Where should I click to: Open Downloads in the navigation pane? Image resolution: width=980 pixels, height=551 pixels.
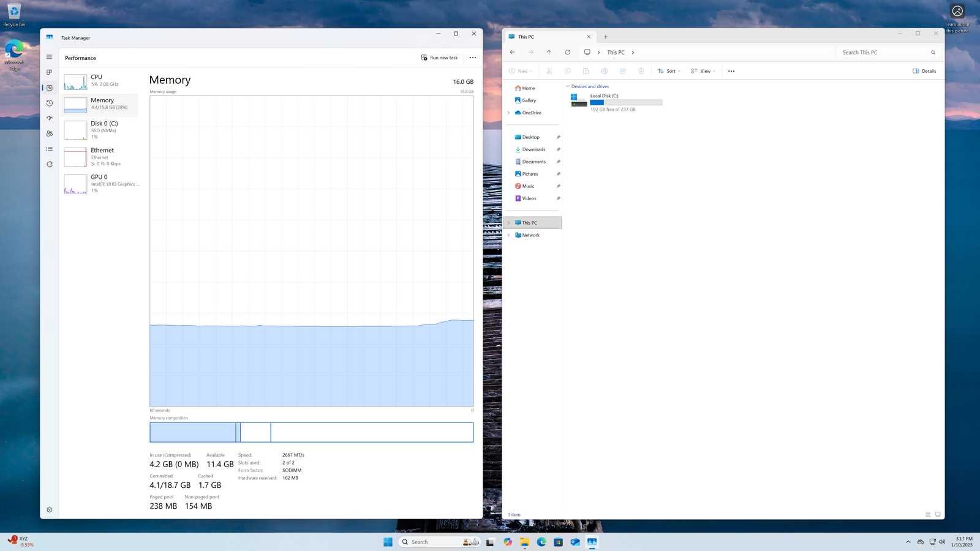[533, 149]
